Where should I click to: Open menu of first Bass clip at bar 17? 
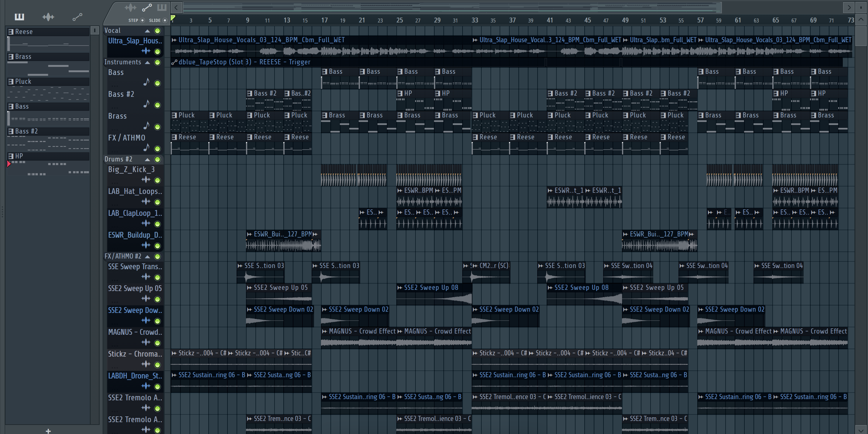[325, 72]
